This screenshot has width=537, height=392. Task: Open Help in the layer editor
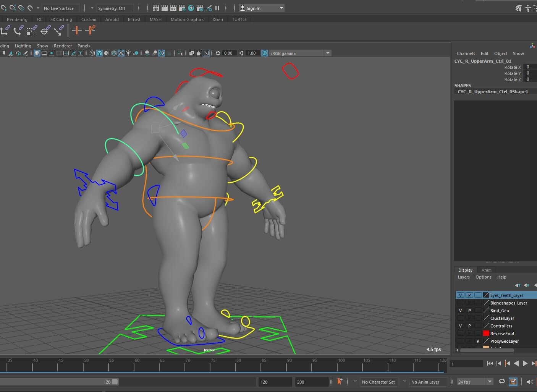(x=501, y=277)
